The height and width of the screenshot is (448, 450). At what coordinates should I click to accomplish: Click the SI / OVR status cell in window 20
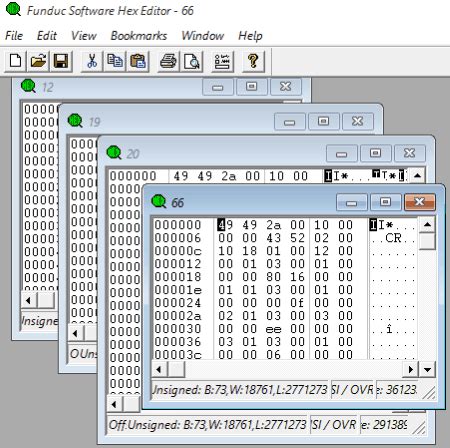334,425
